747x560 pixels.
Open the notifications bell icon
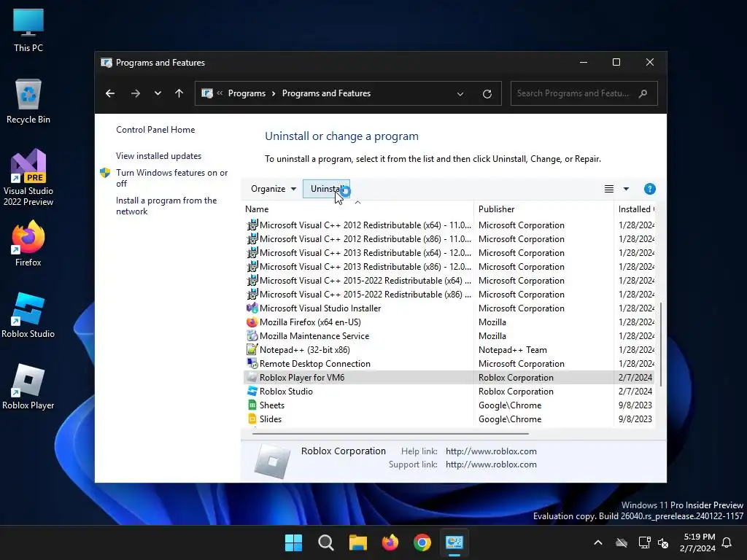[x=727, y=542]
